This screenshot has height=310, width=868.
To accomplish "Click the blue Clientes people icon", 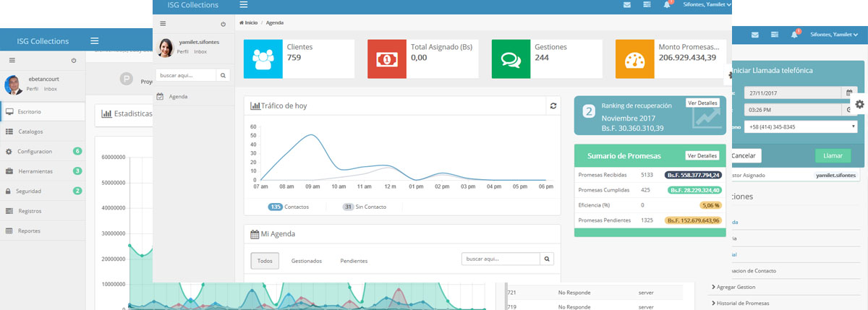I will [262, 59].
